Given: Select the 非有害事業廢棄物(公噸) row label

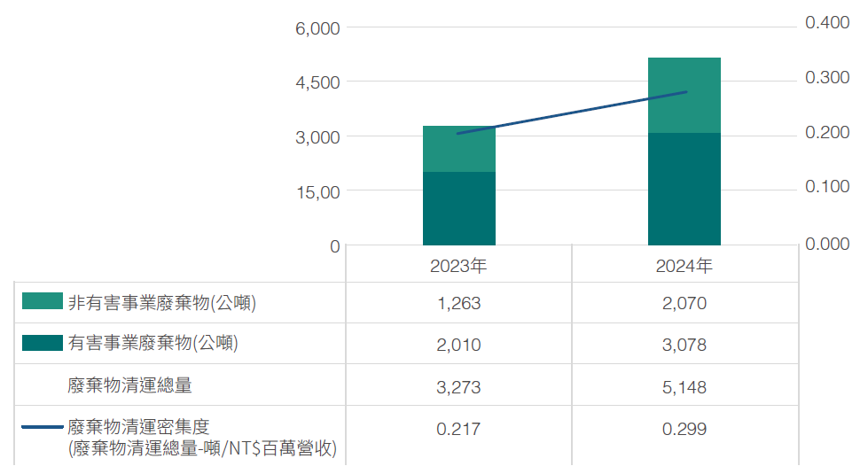Looking at the screenshot, I should point(161,303).
